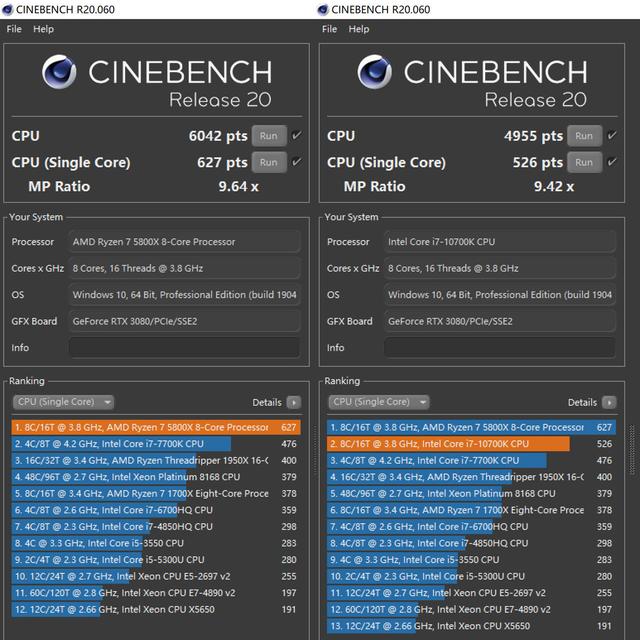Click the right window ranking scrollbar
This screenshot has width=640, height=640.
coord(632,451)
